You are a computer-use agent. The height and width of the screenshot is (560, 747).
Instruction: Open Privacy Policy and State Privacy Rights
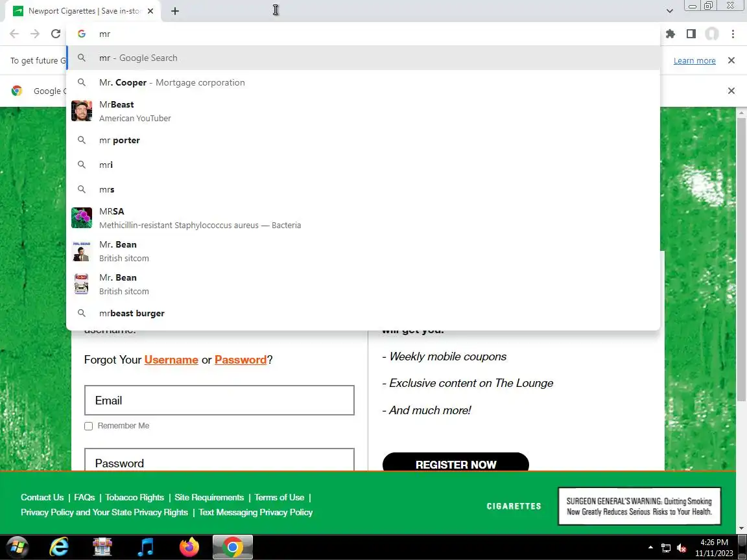tap(104, 513)
